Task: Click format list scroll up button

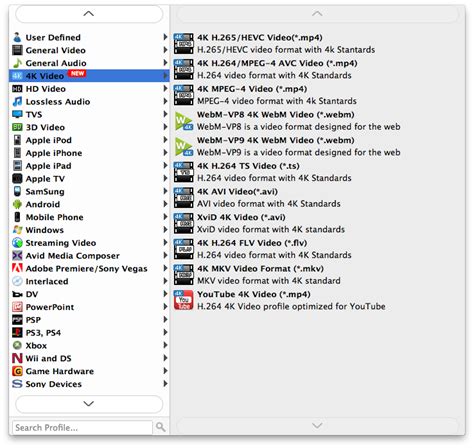Action: click(x=317, y=14)
